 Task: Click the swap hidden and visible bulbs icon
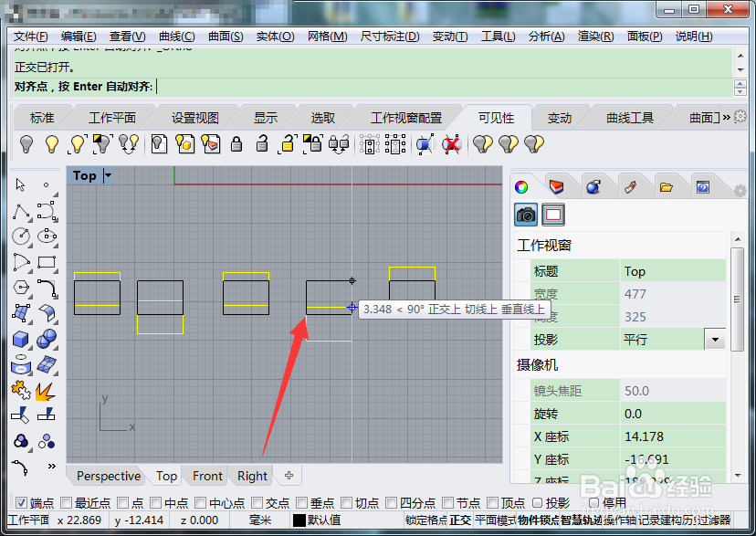coord(129,143)
